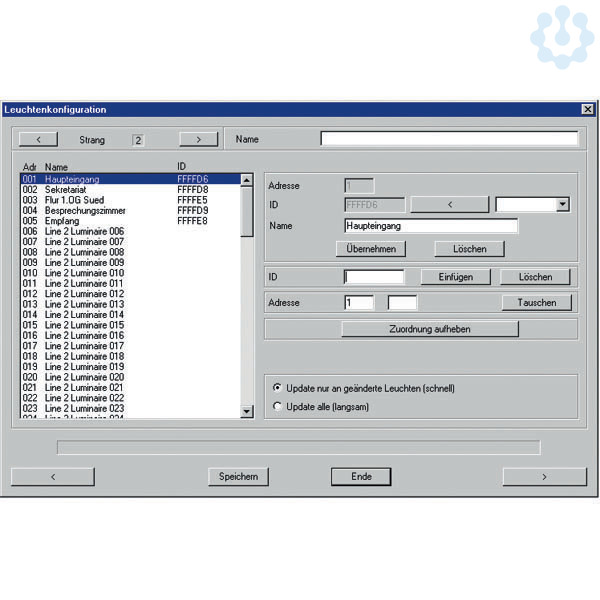Click previous Strang arrow button
600x600 pixels.
click(x=38, y=140)
